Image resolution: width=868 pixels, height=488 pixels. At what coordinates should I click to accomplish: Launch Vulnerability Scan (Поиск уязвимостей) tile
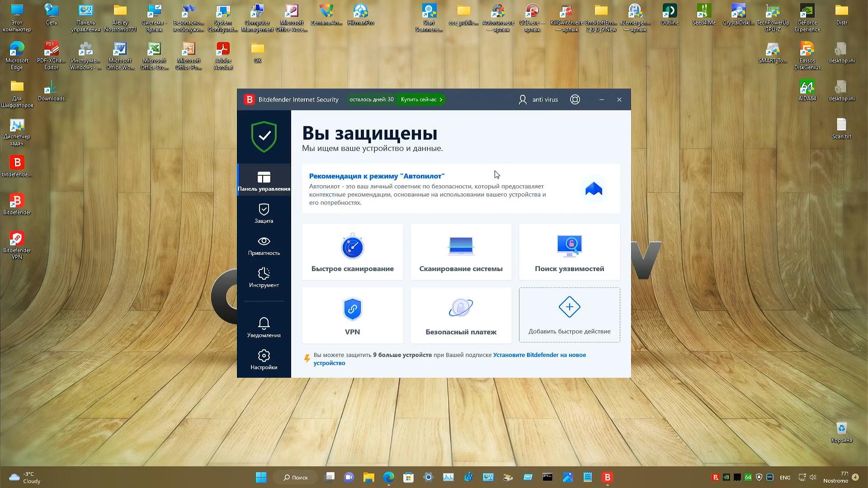tap(569, 252)
